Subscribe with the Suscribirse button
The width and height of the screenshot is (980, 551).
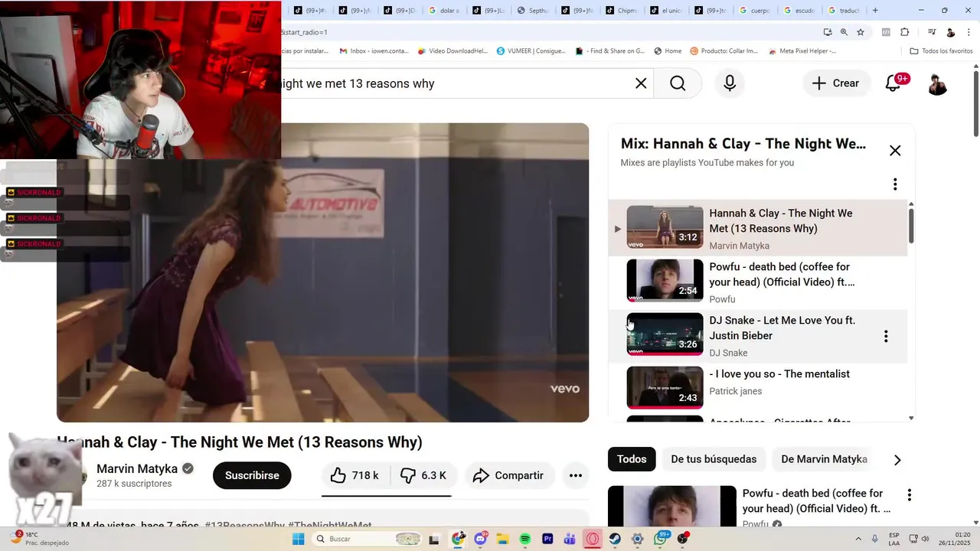[x=252, y=475]
